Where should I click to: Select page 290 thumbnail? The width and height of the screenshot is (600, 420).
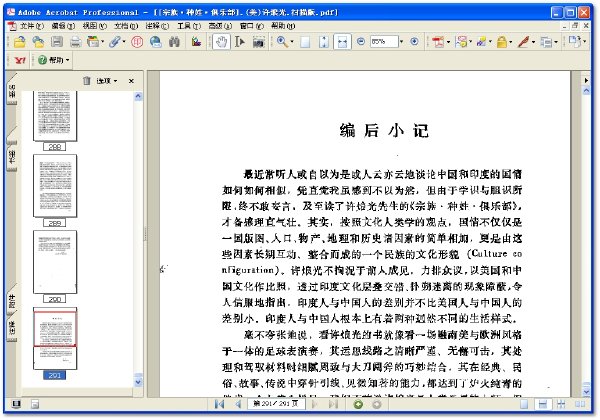(x=55, y=262)
